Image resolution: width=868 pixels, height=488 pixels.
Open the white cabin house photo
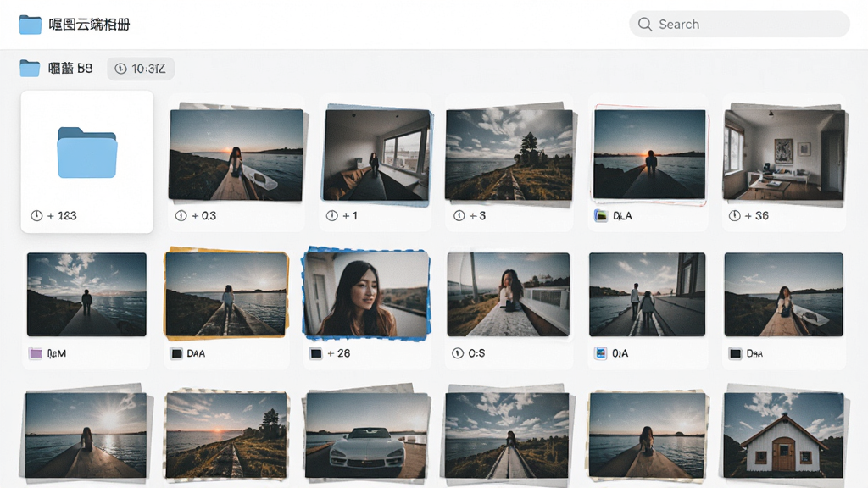click(x=784, y=435)
